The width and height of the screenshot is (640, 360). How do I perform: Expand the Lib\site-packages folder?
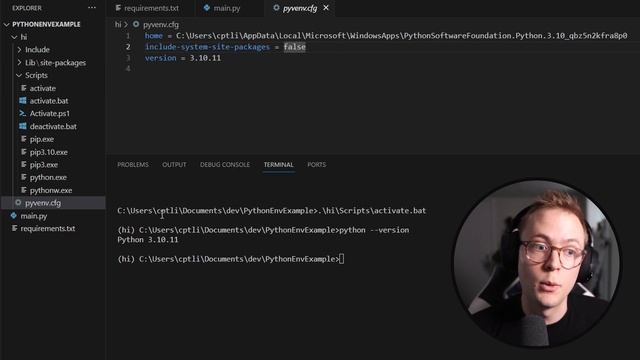19,62
